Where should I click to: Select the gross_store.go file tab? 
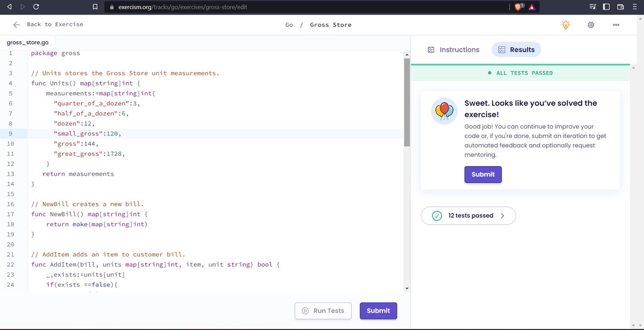pyautogui.click(x=27, y=42)
